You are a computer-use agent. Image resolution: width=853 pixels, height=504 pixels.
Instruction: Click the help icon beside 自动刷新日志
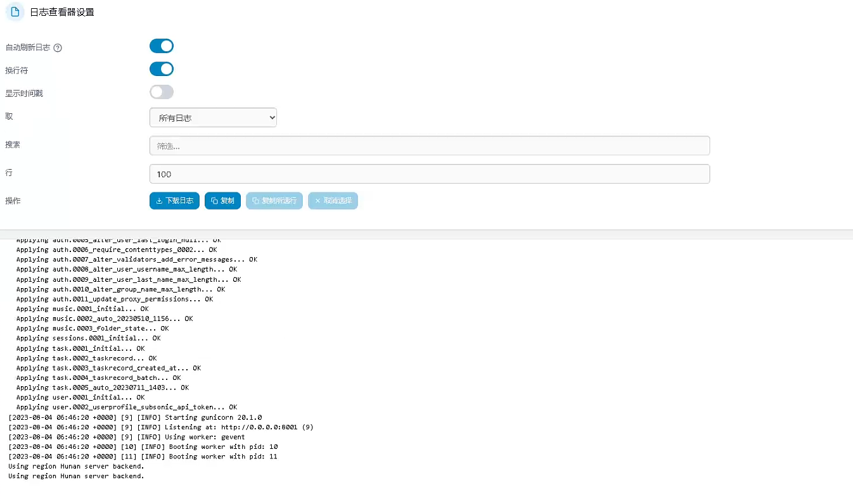pos(58,47)
